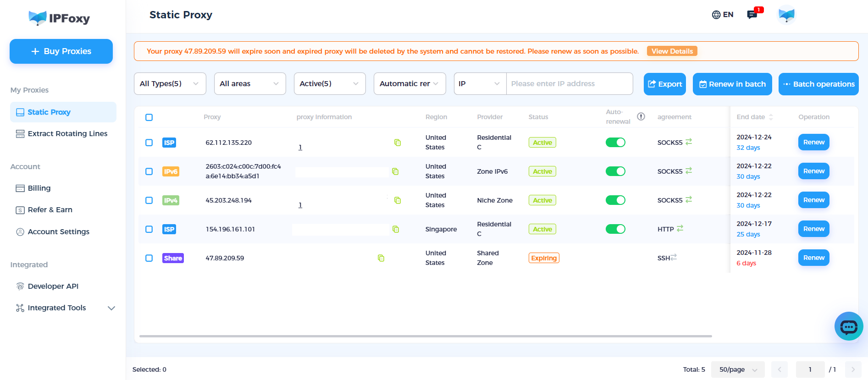The height and width of the screenshot is (380, 868).
Task: Switch protocol icon next to HTTP agreement
Action: 680,228
